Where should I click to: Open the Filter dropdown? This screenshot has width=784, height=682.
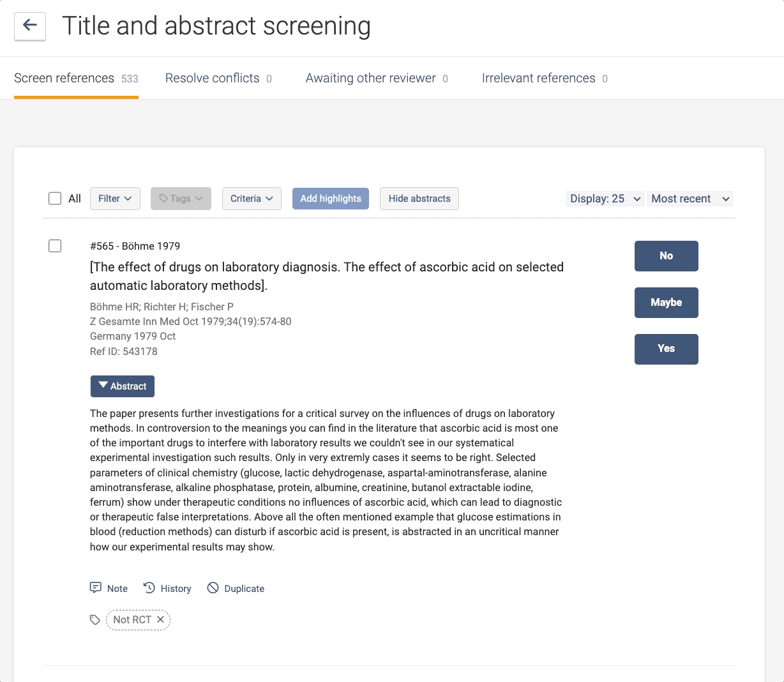coord(115,199)
